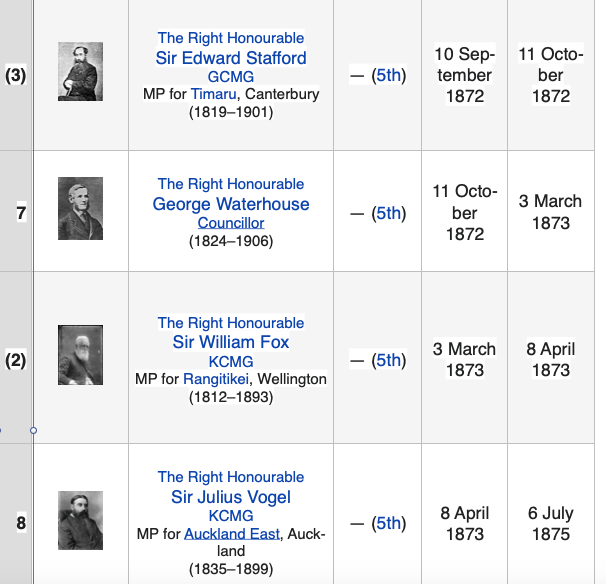Follow the Auckland East electorate link
606x584 pixels.
point(232,534)
